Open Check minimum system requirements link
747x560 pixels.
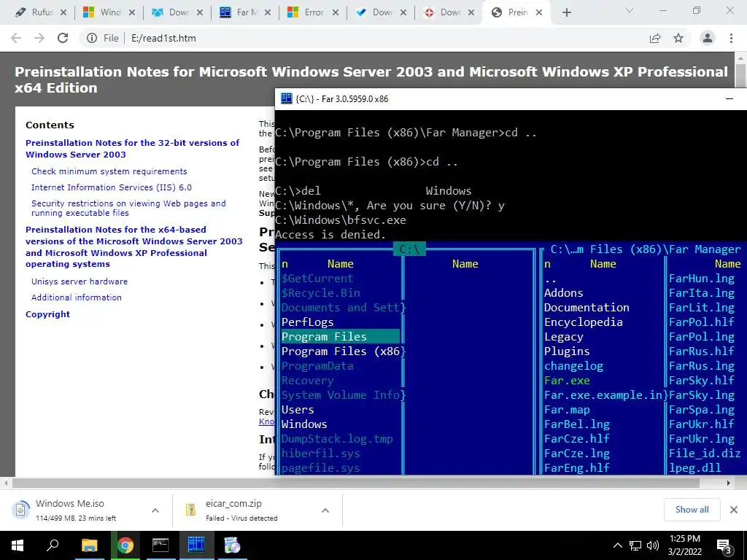109,171
